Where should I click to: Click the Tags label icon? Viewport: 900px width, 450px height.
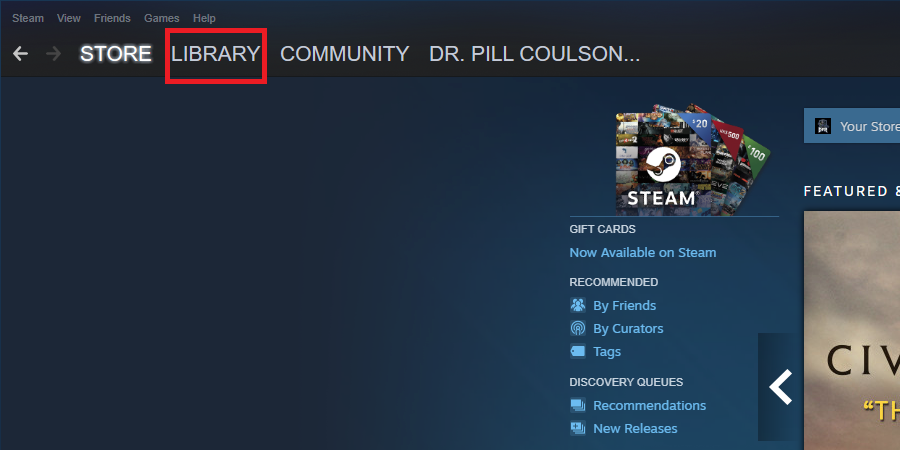pyautogui.click(x=577, y=351)
